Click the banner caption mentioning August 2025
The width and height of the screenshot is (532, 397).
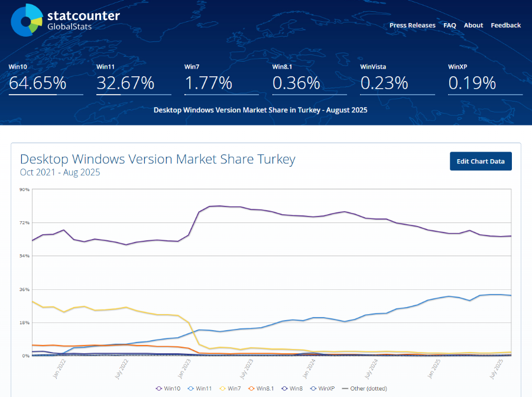pos(261,110)
